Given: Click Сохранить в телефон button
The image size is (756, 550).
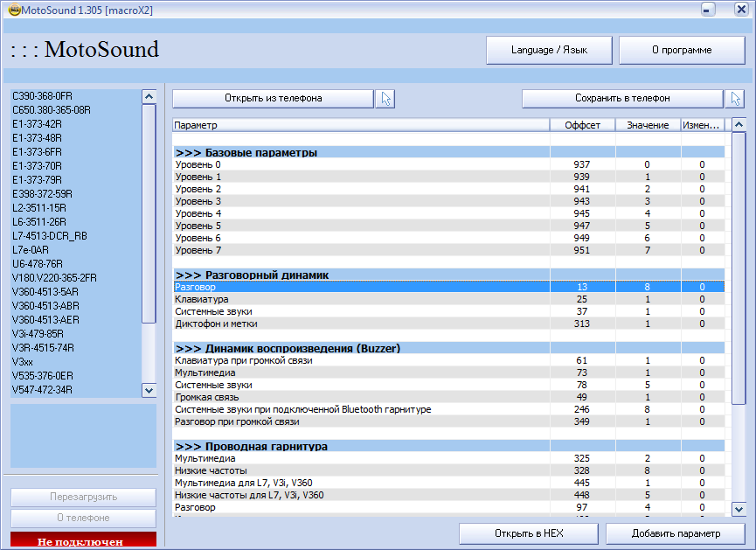Looking at the screenshot, I should tap(622, 99).
